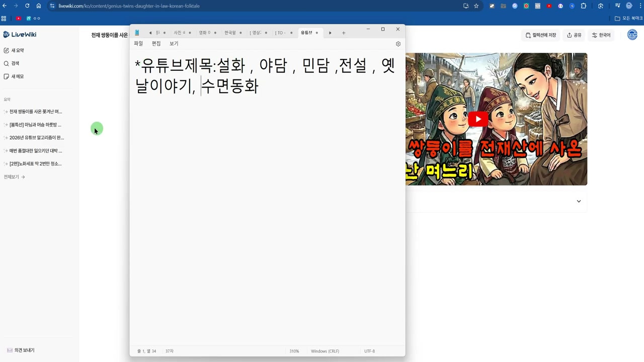Click the 공유 share button
The height and width of the screenshot is (362, 644).
coord(574,35)
